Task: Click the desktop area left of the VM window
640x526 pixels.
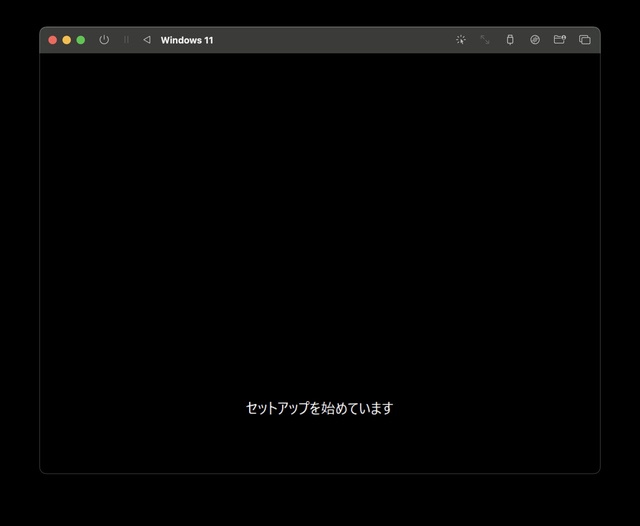Action: coord(19,262)
